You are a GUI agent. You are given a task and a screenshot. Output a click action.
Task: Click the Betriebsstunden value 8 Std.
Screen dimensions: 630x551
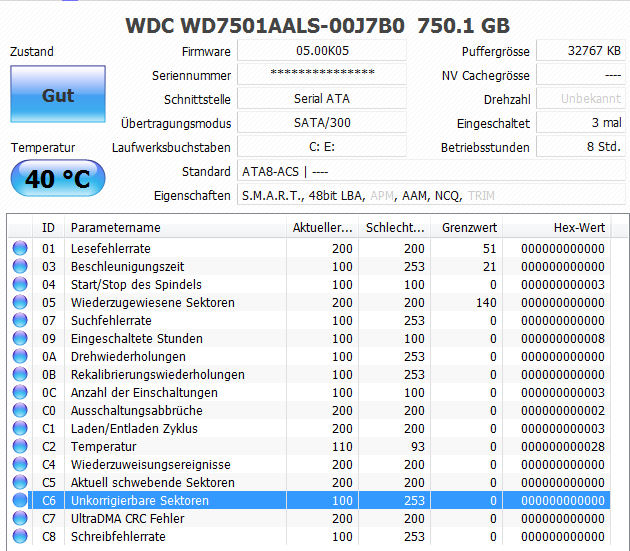tap(581, 147)
